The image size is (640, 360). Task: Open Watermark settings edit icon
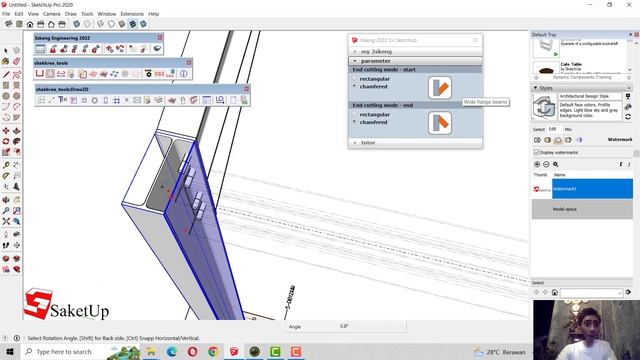pos(556,164)
